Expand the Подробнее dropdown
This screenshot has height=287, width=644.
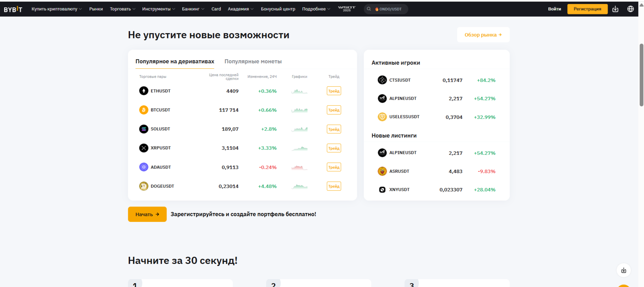316,9
